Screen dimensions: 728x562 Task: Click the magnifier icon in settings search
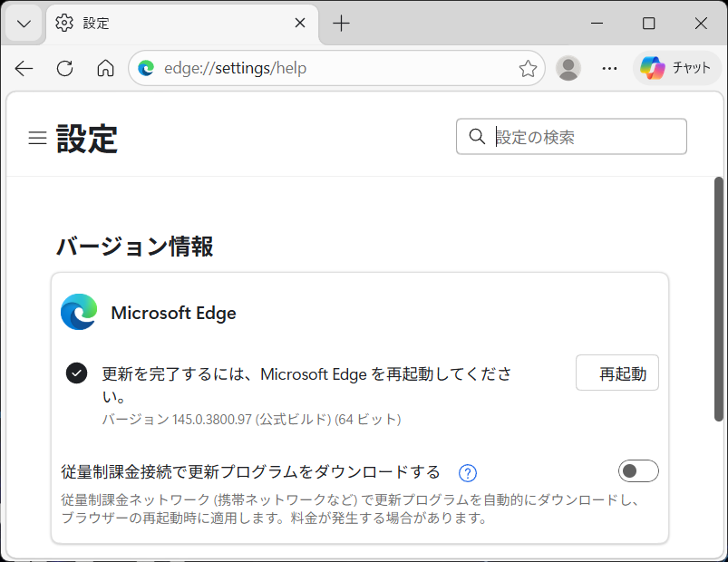click(x=477, y=137)
